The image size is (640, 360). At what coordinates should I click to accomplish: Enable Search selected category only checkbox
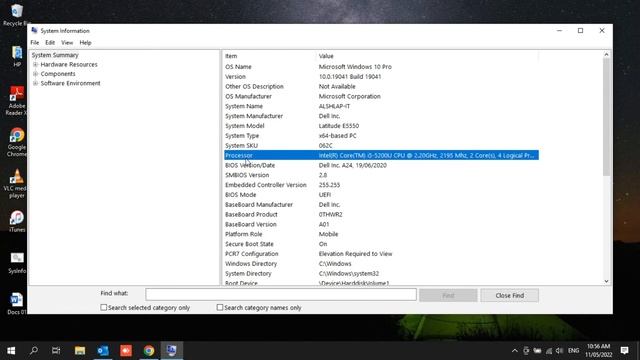[104, 307]
